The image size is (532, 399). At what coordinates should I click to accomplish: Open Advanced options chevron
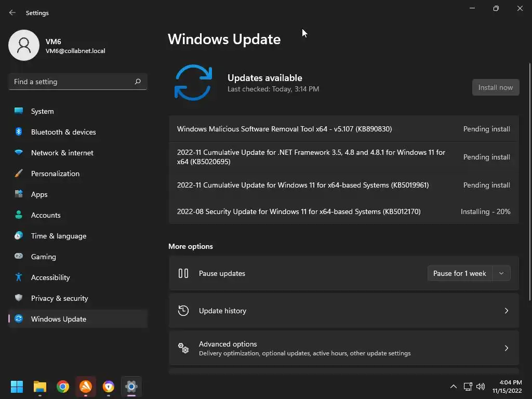click(x=506, y=348)
